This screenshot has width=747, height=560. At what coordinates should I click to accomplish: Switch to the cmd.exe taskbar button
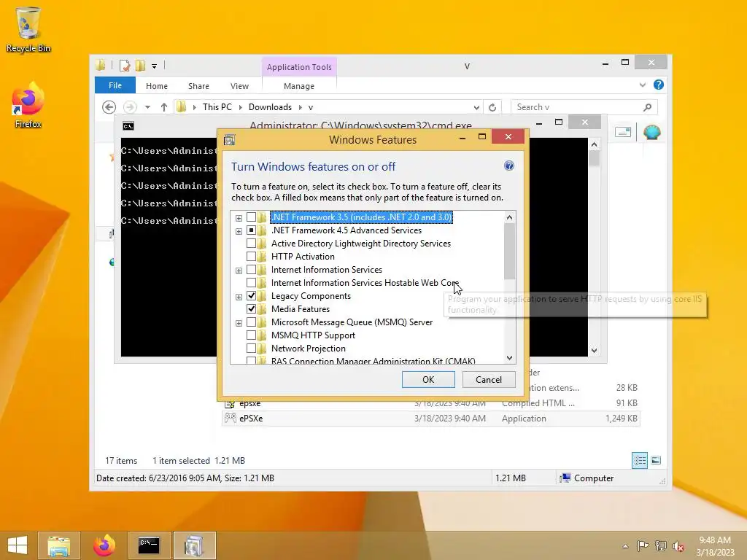[149, 545]
